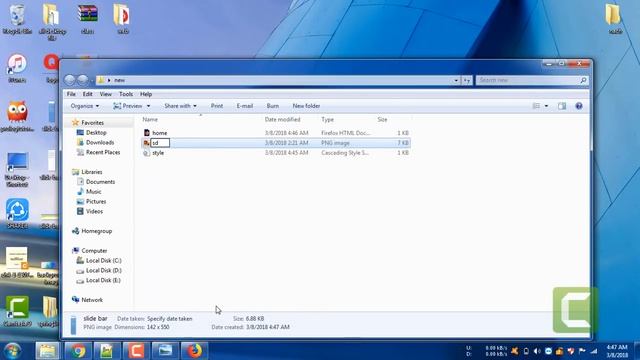The width and height of the screenshot is (640, 360).
Task: Sort by Date modified column header
Action: [282, 120]
